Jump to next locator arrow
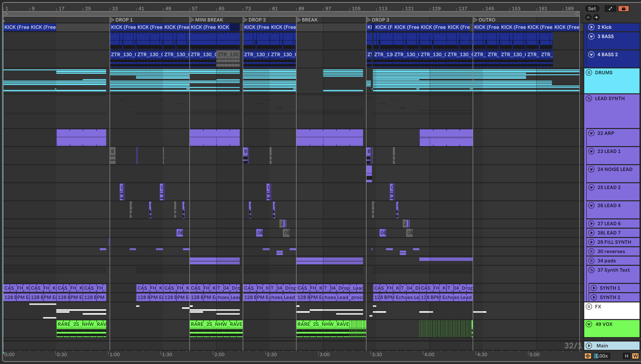This screenshot has width=641, height=364. (596, 17)
